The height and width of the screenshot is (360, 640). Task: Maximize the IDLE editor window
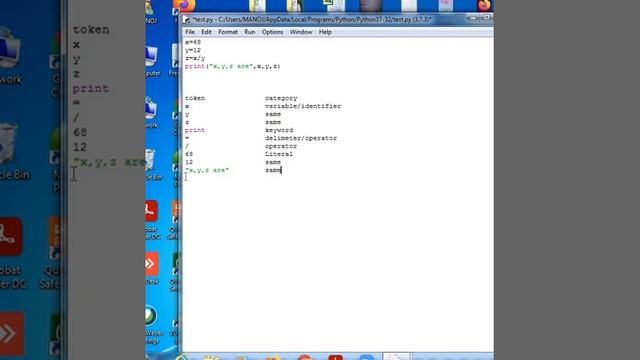coord(487,18)
